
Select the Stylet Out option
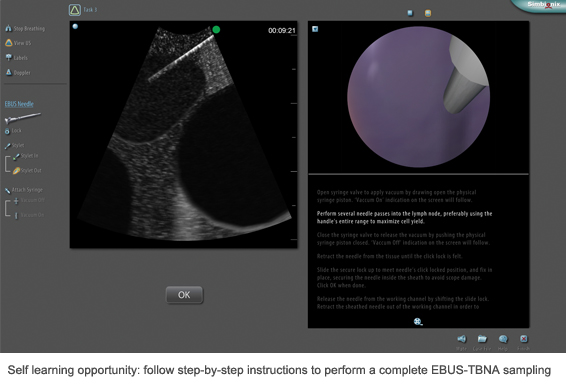(x=27, y=170)
